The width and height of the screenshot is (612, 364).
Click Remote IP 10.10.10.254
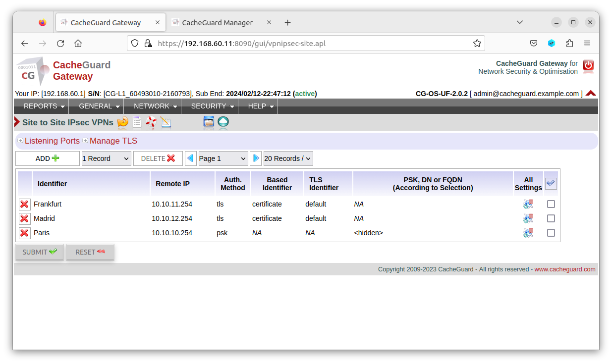point(172,233)
